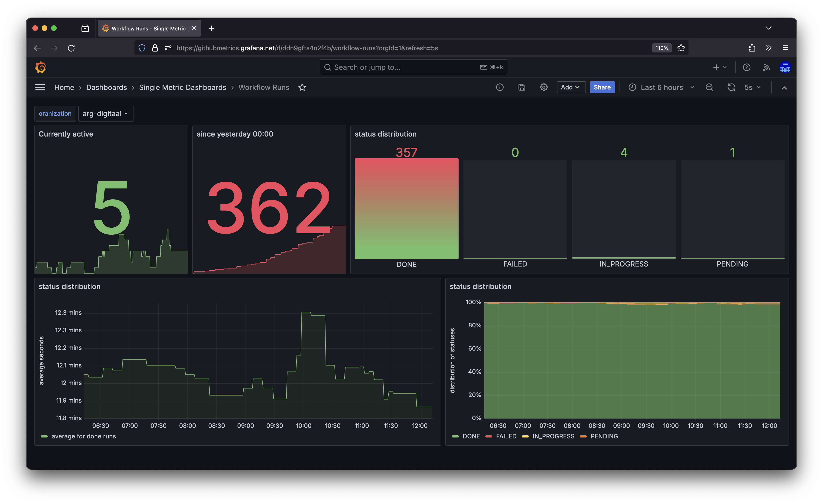Save the dashboard using the save icon
Screen dimensions: 823x504
pyautogui.click(x=522, y=87)
